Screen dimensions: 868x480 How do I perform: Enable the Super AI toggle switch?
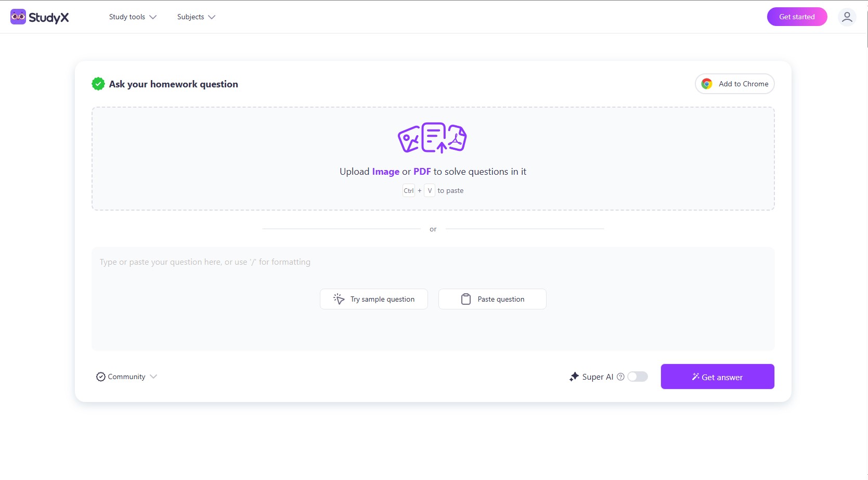click(x=638, y=377)
